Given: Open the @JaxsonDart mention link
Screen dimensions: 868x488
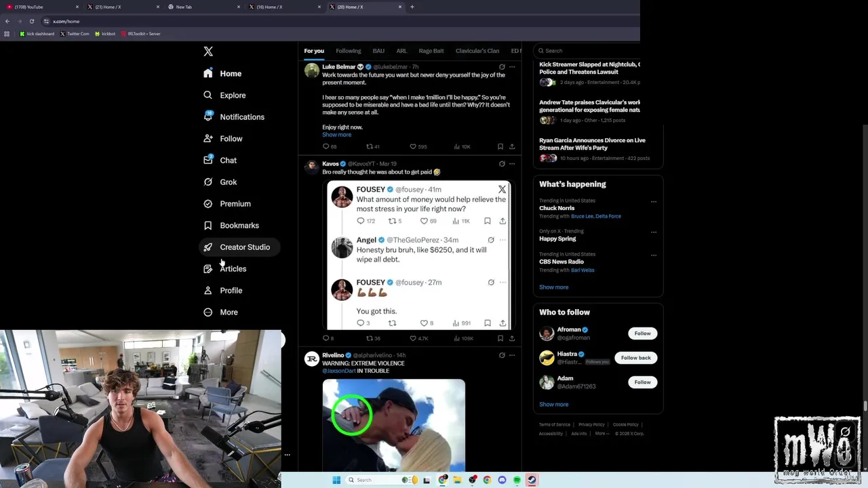Looking at the screenshot, I should 339,371.
